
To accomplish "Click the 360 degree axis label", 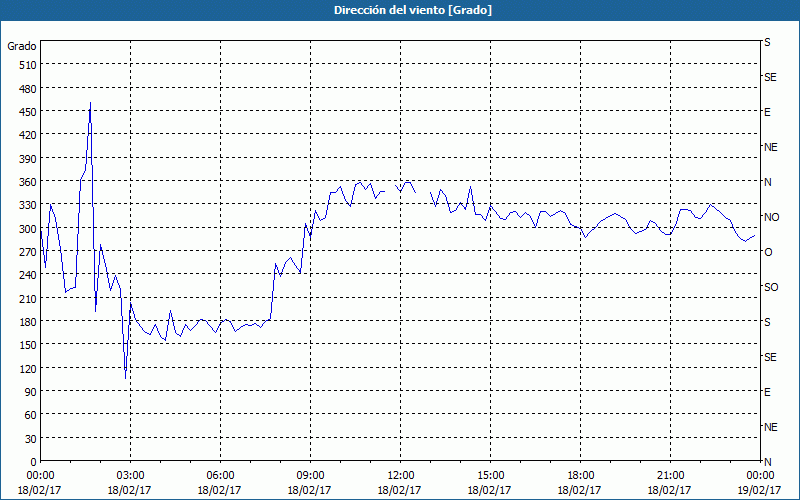I will coord(29,182).
